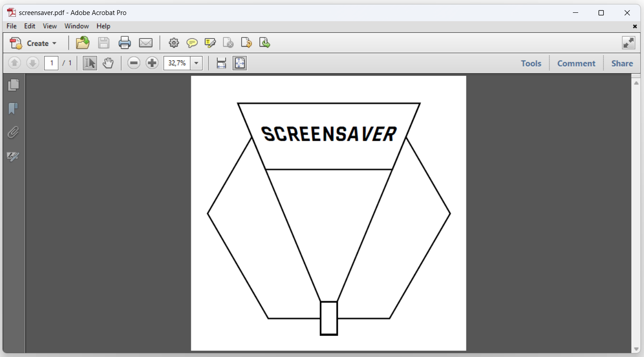Open the Tools pane
The width and height of the screenshot is (644, 357).
pyautogui.click(x=531, y=63)
